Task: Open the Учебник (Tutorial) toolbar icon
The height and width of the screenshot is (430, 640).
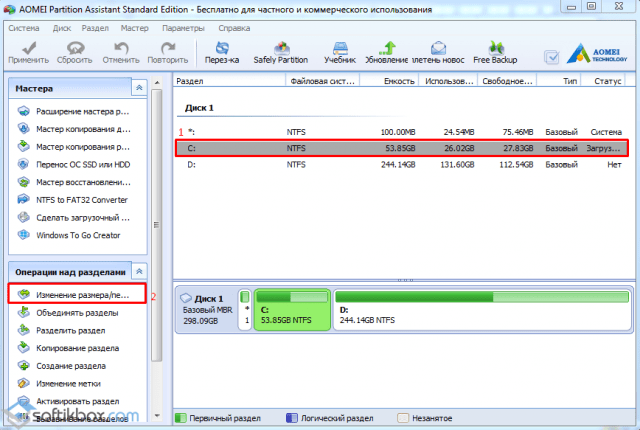Action: 340,48
